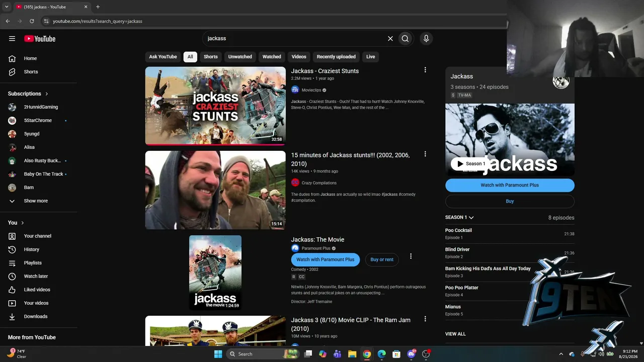
Task: Click VIEW ALL episodes link
Action: (455, 334)
